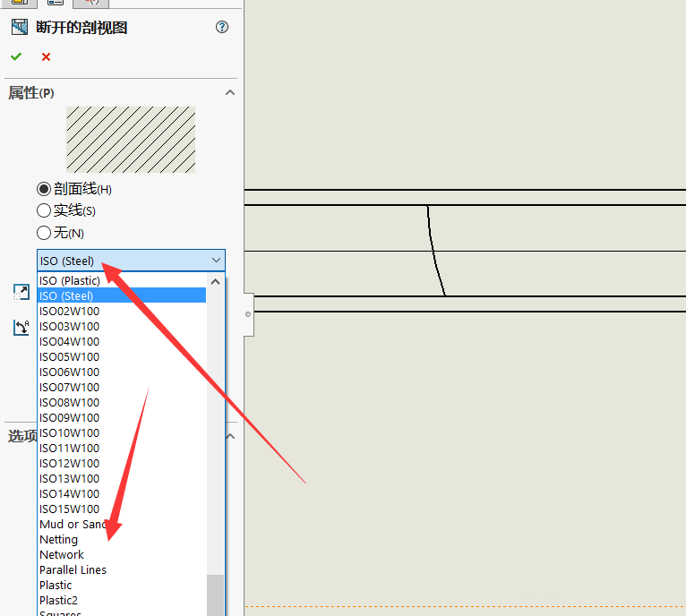Choose Mud or Sand pattern

(x=122, y=524)
